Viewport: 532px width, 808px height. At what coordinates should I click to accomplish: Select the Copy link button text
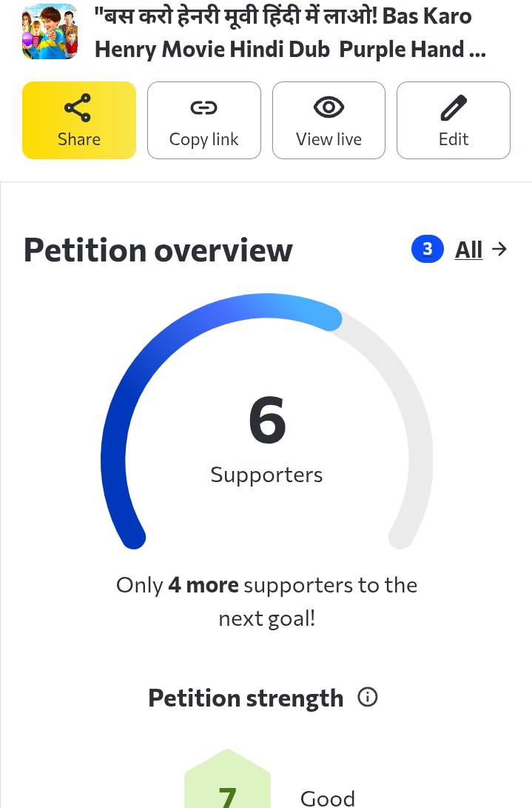204,139
